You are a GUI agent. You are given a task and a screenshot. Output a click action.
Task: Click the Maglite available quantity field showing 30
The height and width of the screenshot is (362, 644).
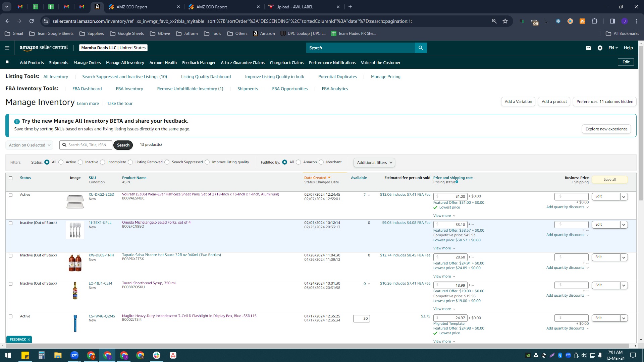(x=362, y=318)
